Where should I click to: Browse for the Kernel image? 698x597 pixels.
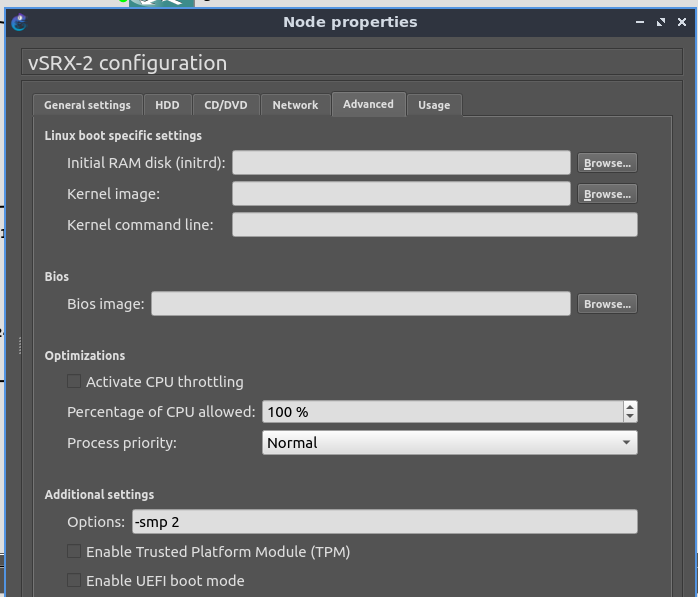(x=607, y=194)
